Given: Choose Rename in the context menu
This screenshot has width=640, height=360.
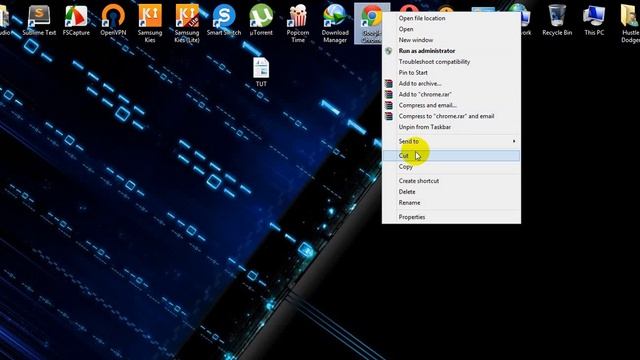Looking at the screenshot, I should point(451,202).
